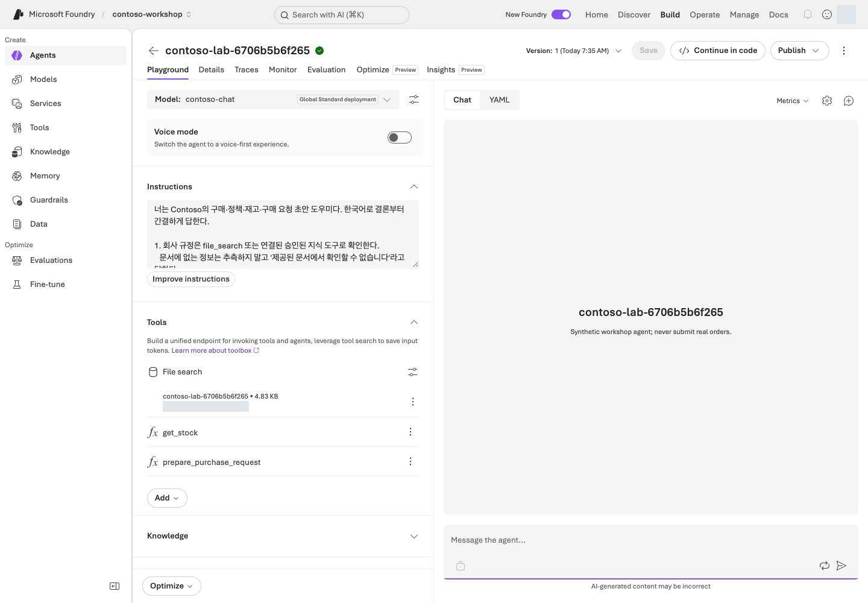
Task: Open the Agents section in sidebar
Action: coord(66,55)
